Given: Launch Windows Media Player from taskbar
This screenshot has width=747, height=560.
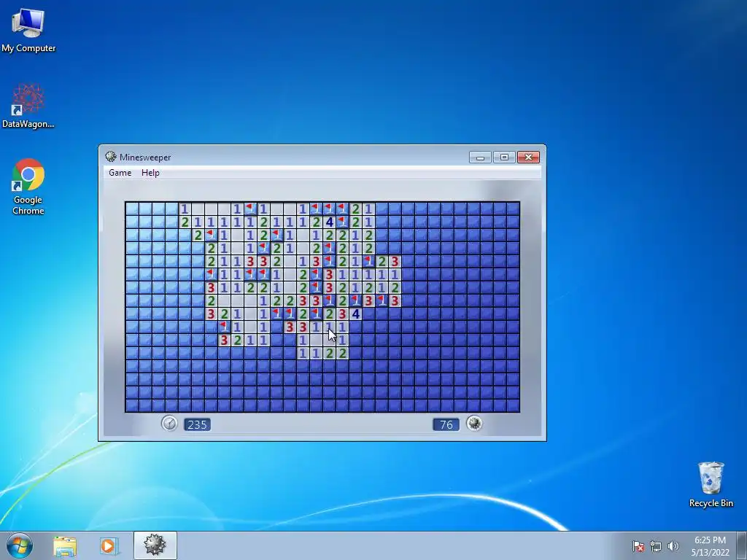Looking at the screenshot, I should tap(108, 546).
